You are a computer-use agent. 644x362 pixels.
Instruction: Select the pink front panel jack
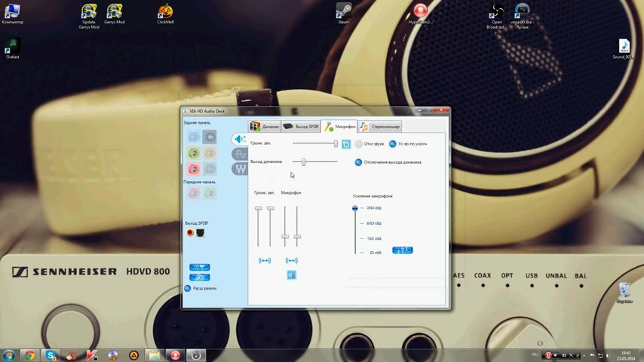click(194, 193)
